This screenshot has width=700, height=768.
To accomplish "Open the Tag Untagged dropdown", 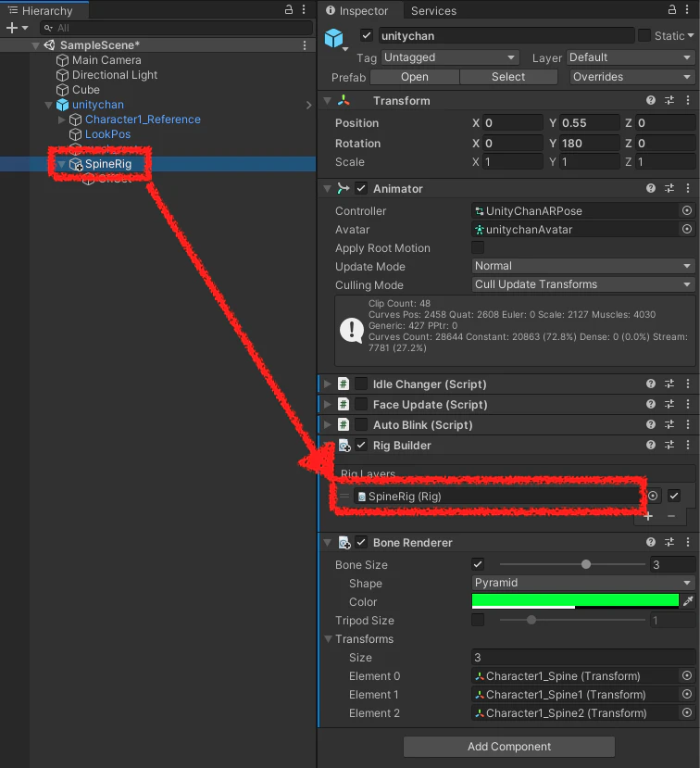I will [x=449, y=57].
